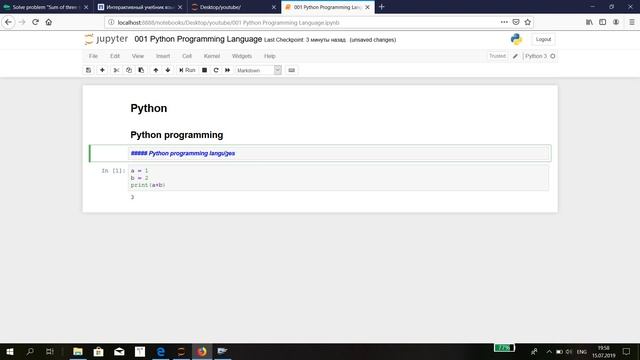Open Microsoft Edge from taskbar
640x360 pixels.
[160, 351]
